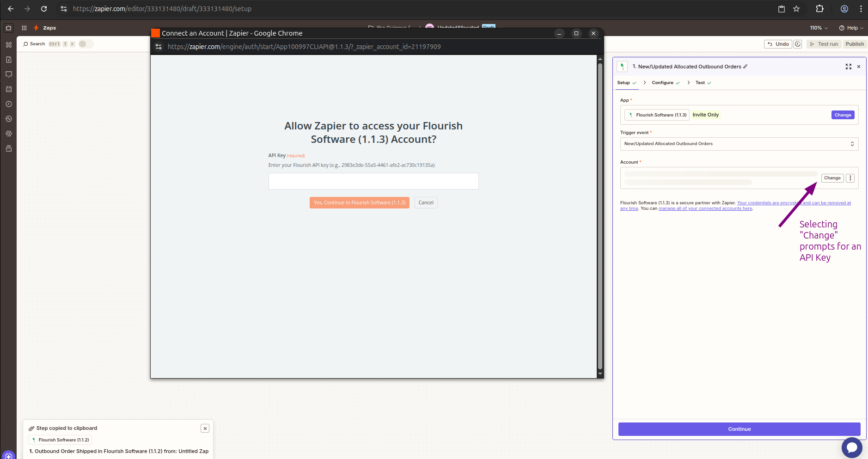This screenshot has width=868, height=459.
Task: Open the four-circles apps icon in left sidebar
Action: (8, 45)
